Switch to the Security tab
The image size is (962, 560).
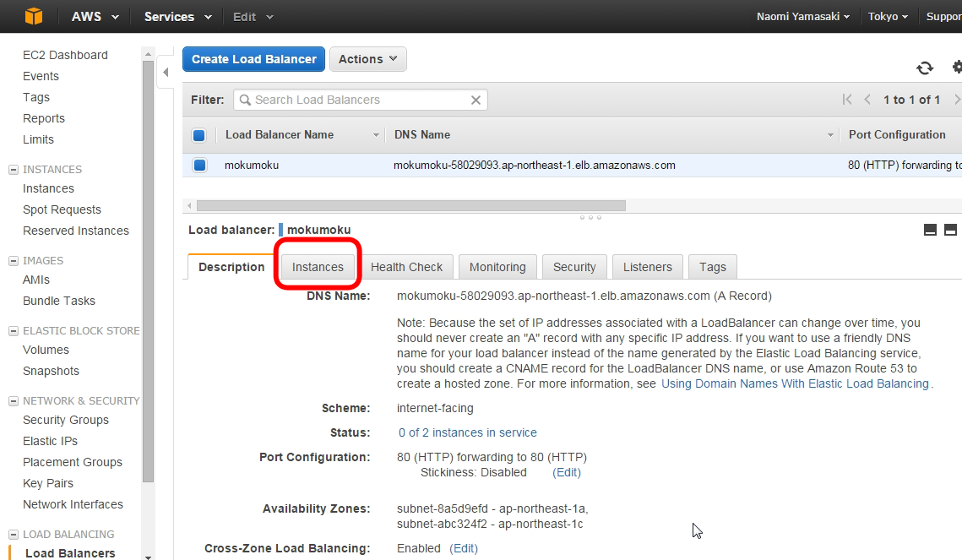click(x=574, y=267)
